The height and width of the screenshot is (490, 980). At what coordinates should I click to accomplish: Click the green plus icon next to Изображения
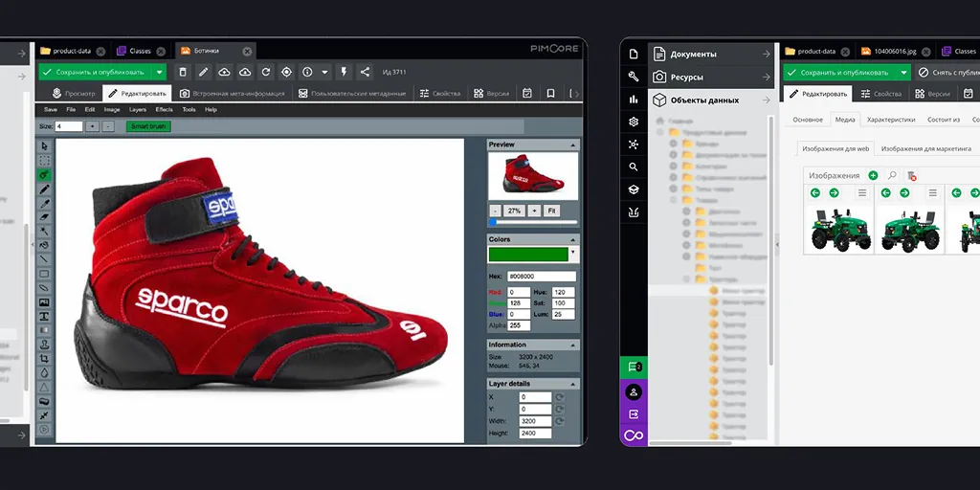[x=873, y=176]
